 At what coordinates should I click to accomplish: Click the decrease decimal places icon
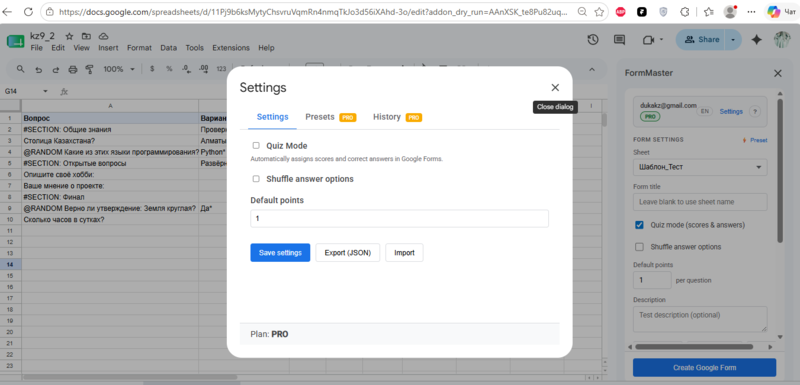(x=186, y=69)
